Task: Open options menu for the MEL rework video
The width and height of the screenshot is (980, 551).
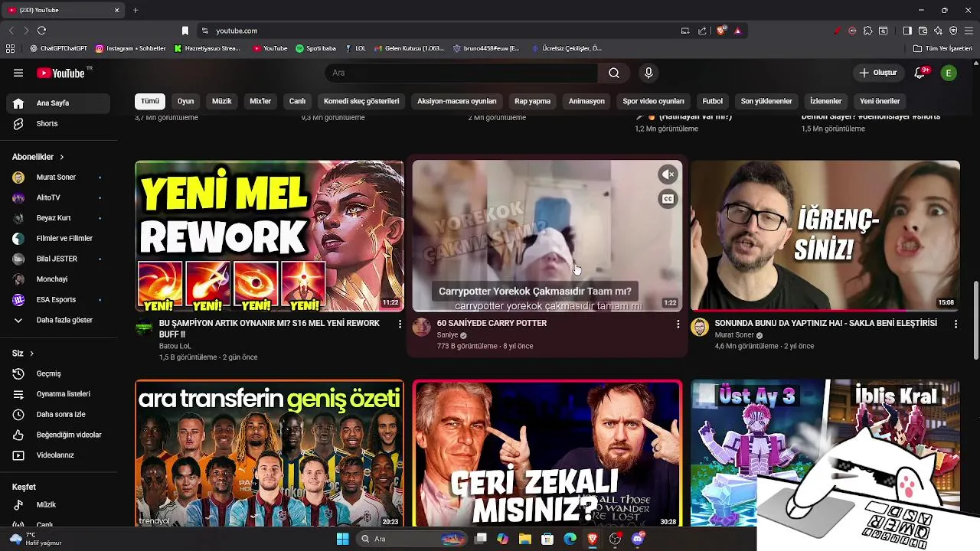Action: pyautogui.click(x=400, y=324)
